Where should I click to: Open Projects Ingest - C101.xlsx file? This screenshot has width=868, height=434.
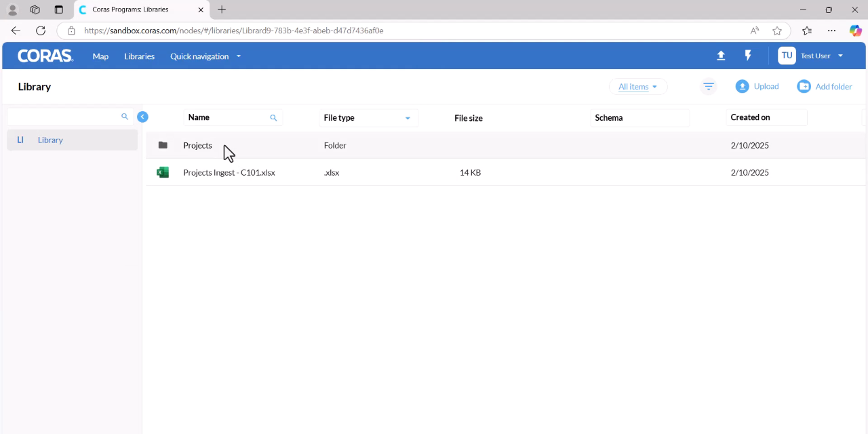click(x=229, y=172)
